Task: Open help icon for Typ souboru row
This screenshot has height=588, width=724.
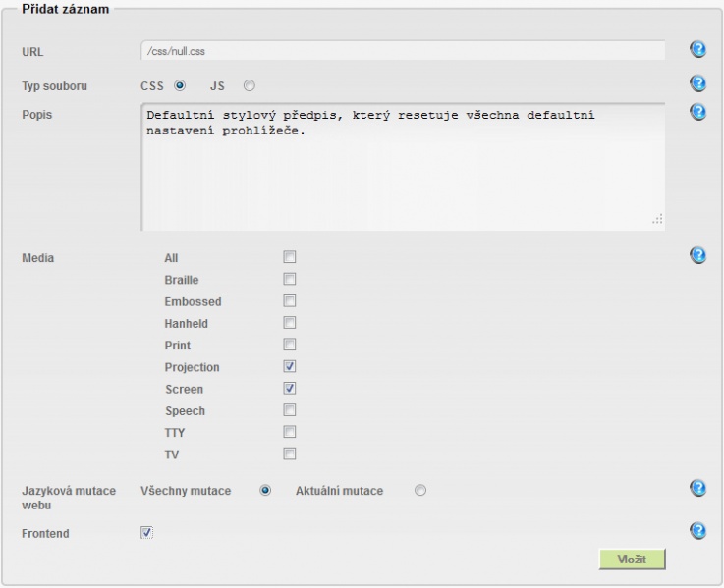Action: pyautogui.click(x=697, y=83)
